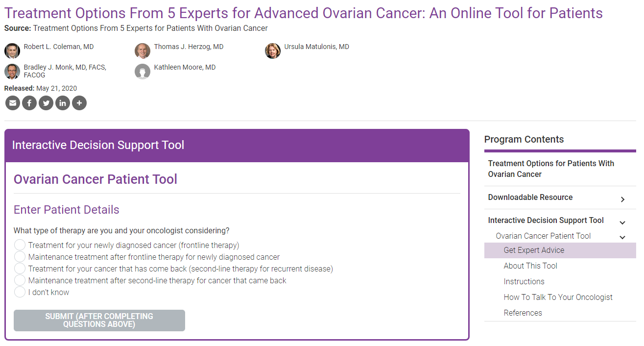
Task: Pick second-line therapy for recurrent disease
Action: (20, 269)
